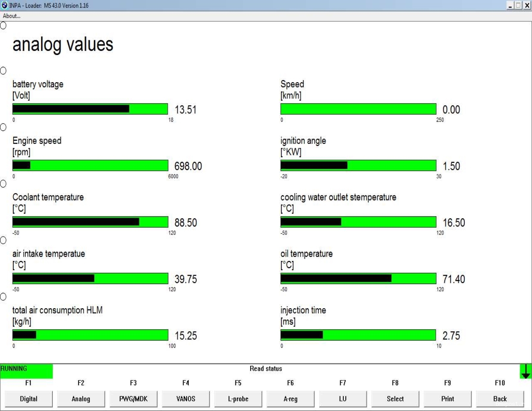The height and width of the screenshot is (411, 532).
Task: Click the oil temperature bar gauge
Action: click(x=358, y=278)
